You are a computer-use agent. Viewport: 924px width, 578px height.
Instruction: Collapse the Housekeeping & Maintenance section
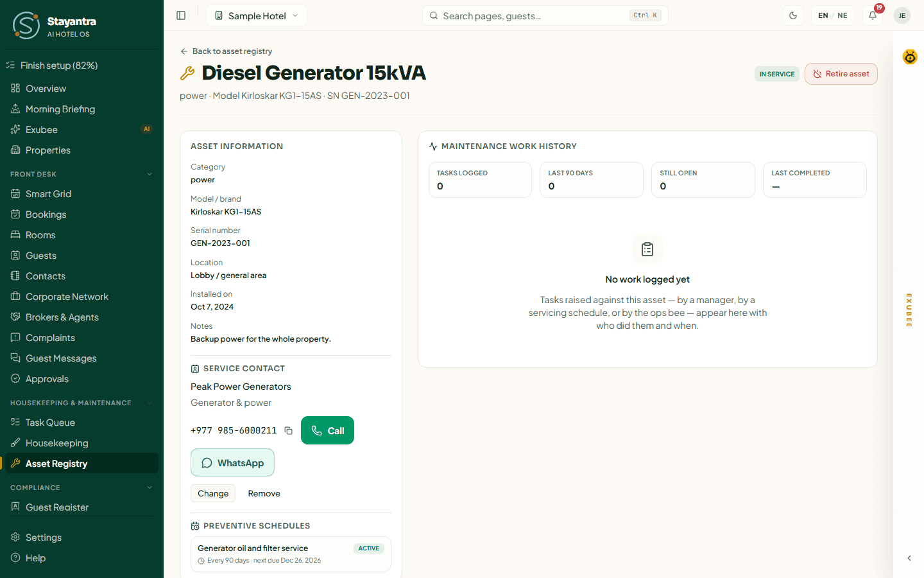click(81, 403)
